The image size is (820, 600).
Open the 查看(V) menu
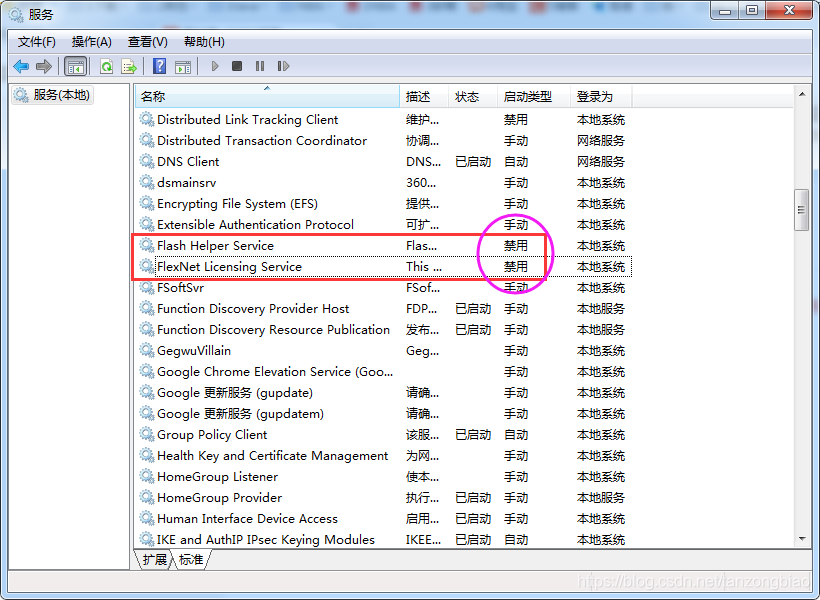148,42
